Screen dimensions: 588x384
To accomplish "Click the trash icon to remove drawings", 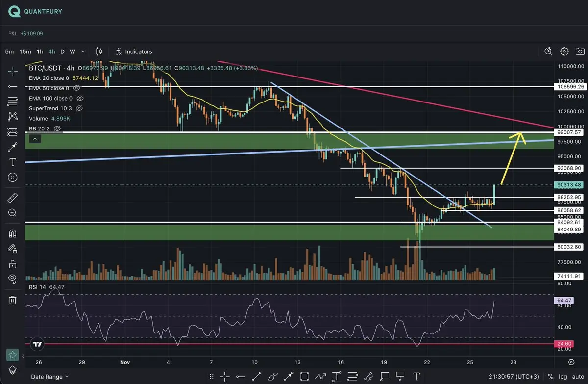I will tap(13, 300).
